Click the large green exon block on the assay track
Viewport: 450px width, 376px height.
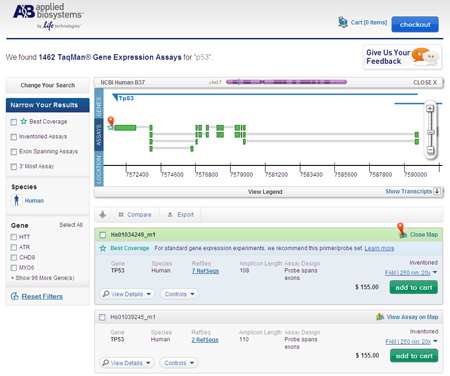[x=125, y=128]
